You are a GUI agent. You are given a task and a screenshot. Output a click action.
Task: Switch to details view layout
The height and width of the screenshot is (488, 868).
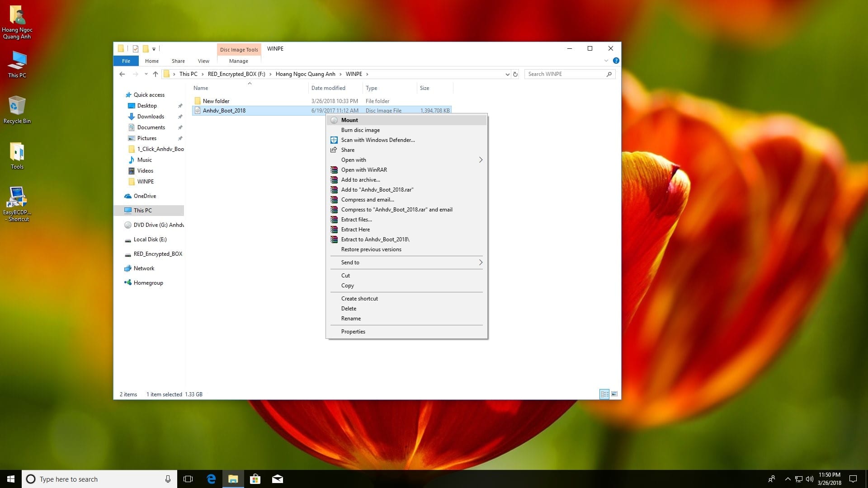point(604,394)
